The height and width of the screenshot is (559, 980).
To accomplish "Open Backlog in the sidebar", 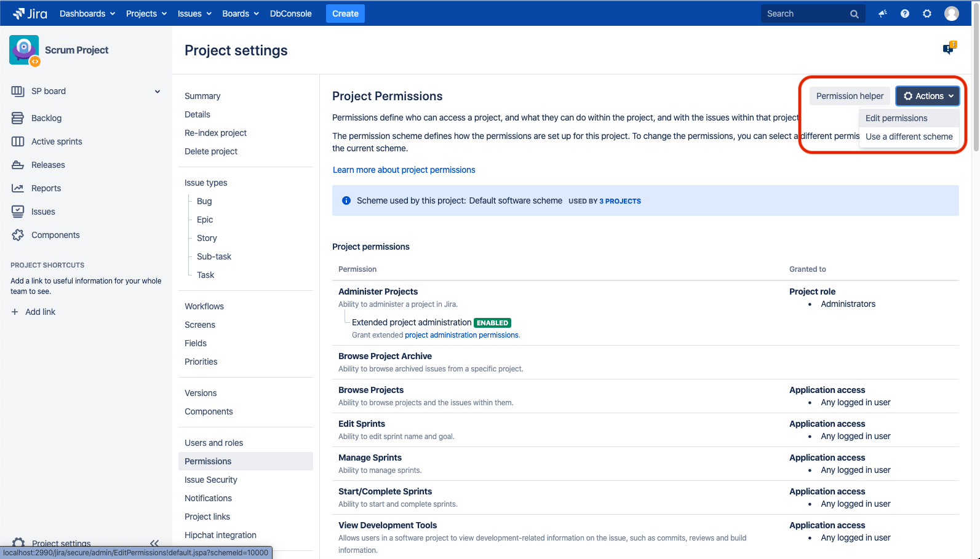I will pyautogui.click(x=46, y=118).
